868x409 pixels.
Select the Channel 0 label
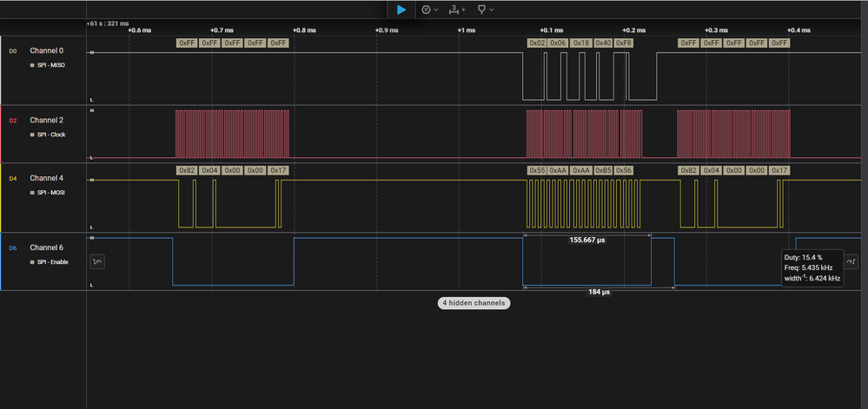coord(46,50)
